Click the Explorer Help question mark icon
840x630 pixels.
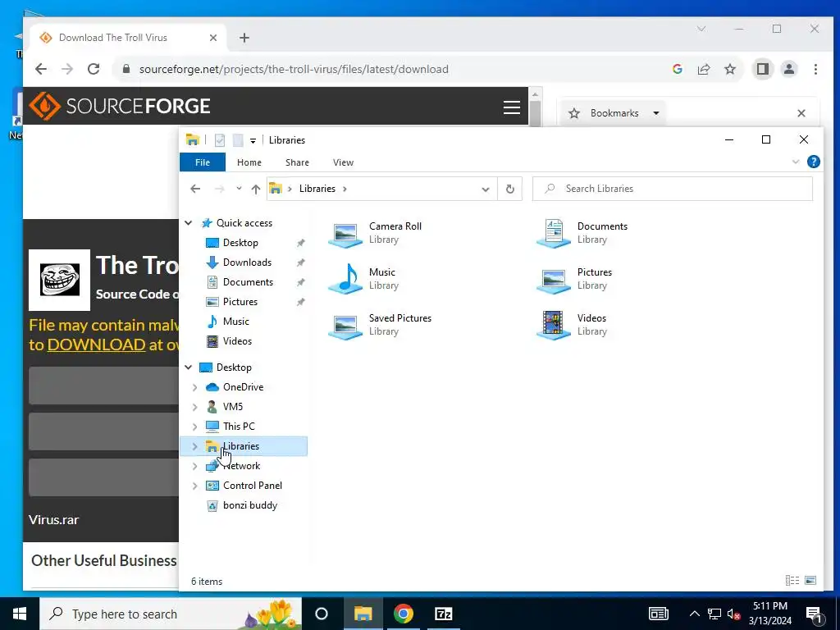click(x=813, y=162)
